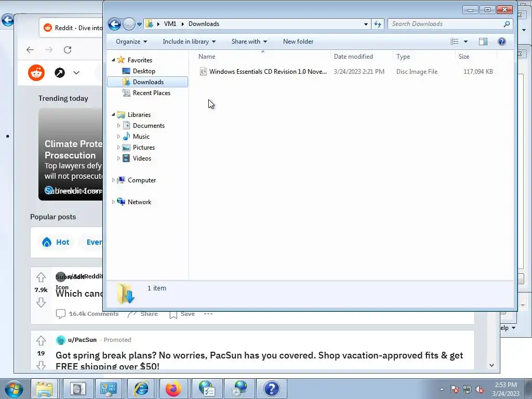Open Action Center flag tray icon
The width and height of the screenshot is (532, 399).
[455, 390]
